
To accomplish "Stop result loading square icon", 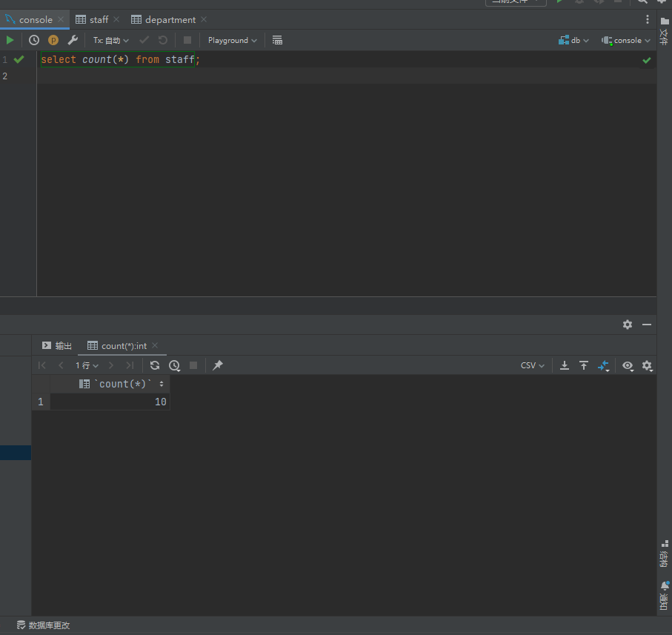I will pyautogui.click(x=193, y=365).
